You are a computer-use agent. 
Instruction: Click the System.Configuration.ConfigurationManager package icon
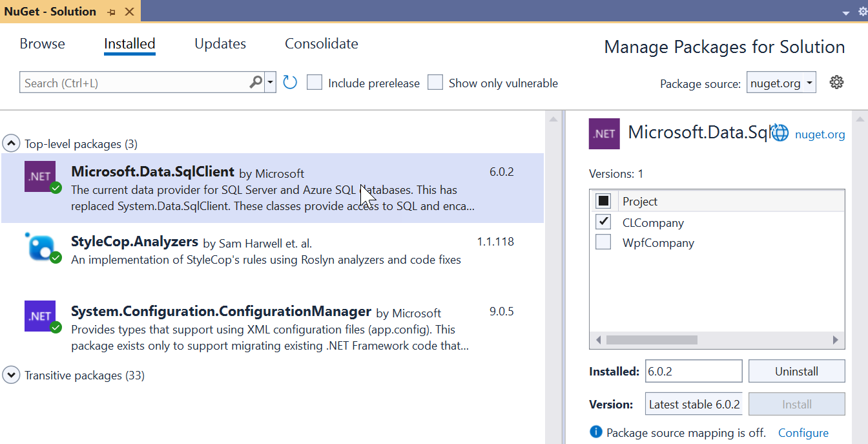click(40, 316)
